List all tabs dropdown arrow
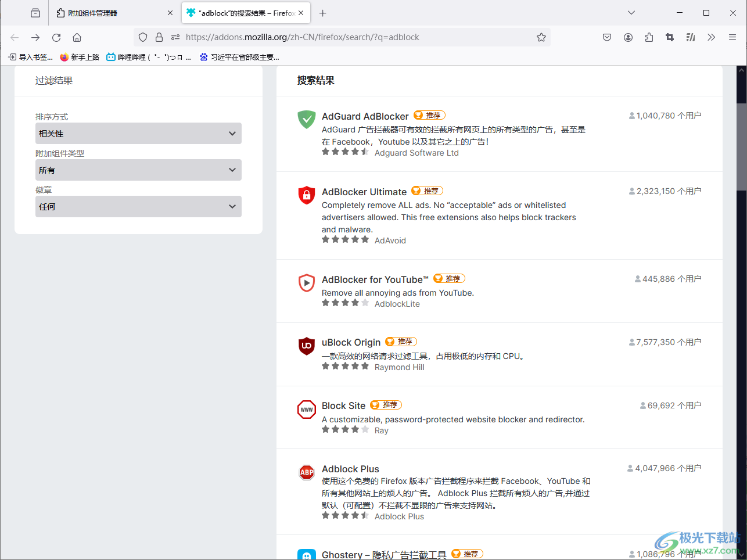Image resolution: width=747 pixels, height=560 pixels. 631,13
